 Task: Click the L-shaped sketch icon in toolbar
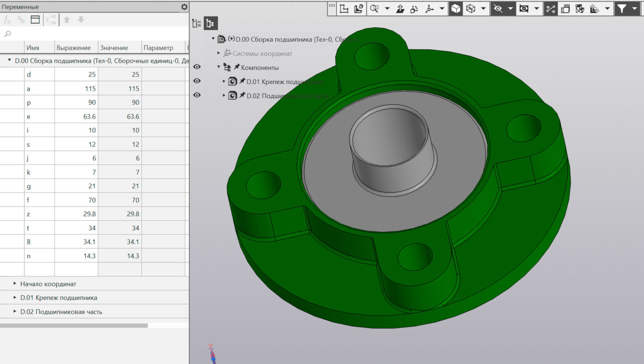coord(344,9)
